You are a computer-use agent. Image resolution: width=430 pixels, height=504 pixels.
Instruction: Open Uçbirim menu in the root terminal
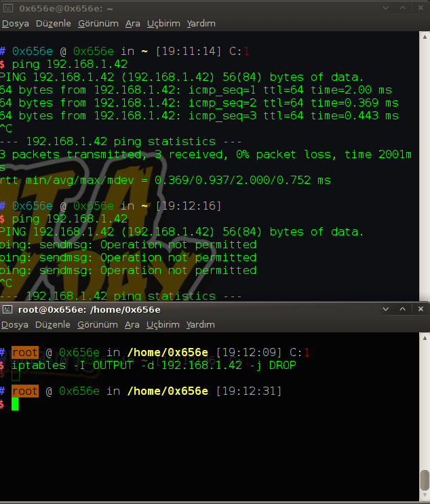163,325
